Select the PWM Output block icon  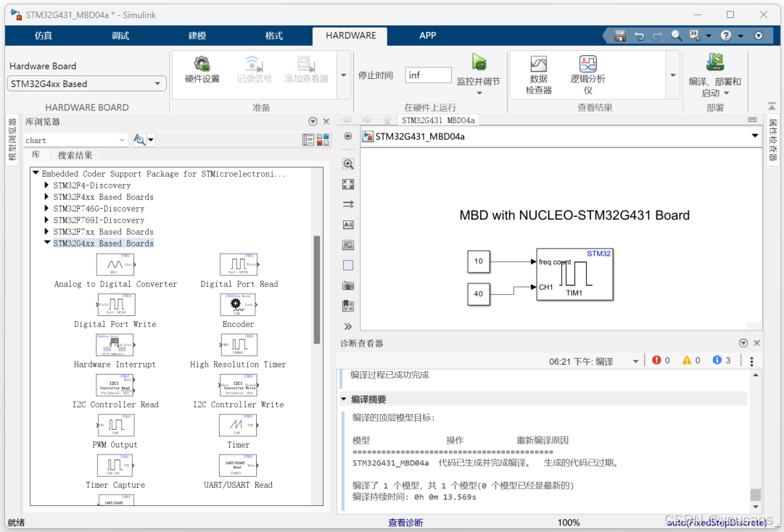115,425
